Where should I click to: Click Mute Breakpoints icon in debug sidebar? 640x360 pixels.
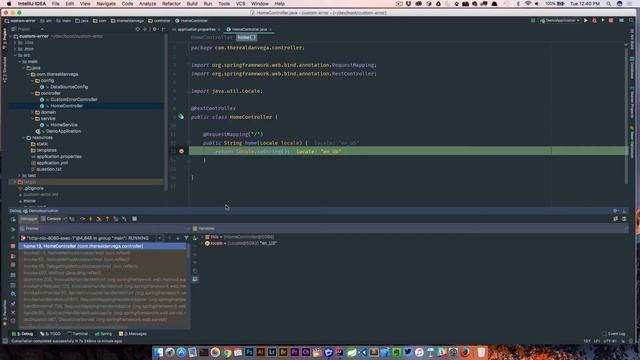(13, 265)
